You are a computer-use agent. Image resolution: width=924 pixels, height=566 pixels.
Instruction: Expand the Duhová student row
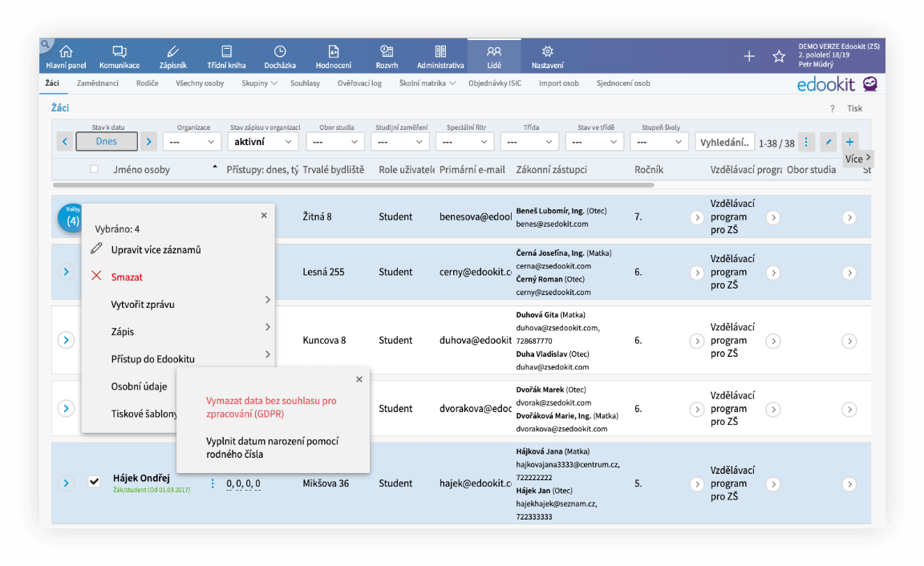[66, 340]
